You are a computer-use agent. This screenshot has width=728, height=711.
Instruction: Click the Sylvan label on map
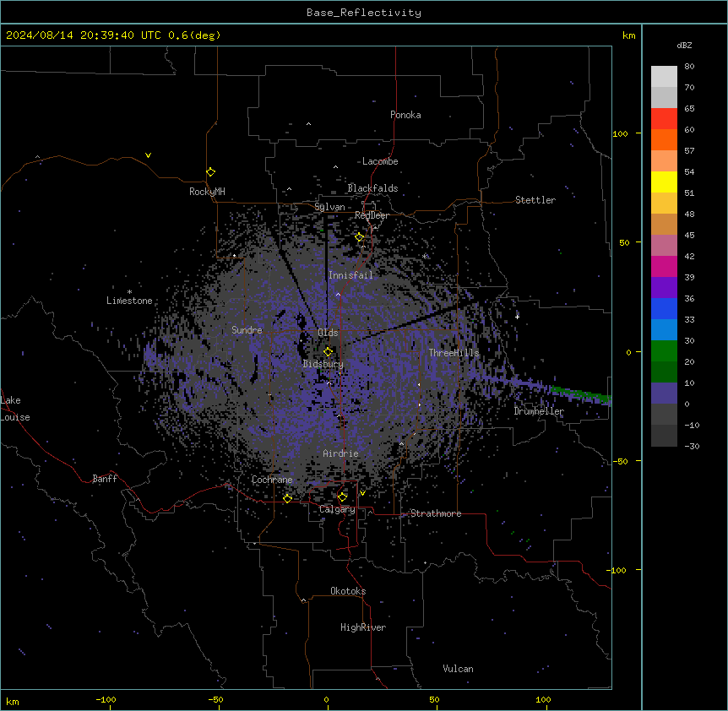(x=329, y=207)
